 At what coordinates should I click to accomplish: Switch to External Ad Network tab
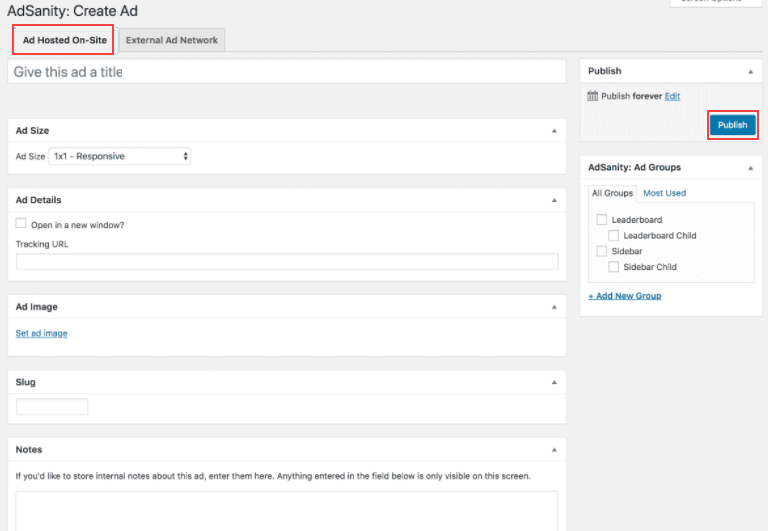172,40
